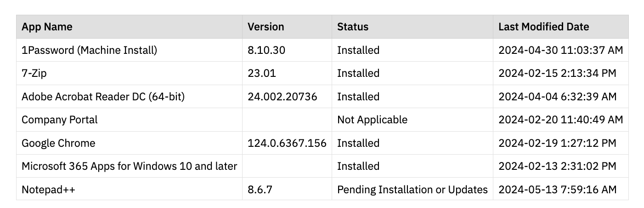This screenshot has height=208, width=644.
Task: Click the Version column header
Action: (266, 27)
